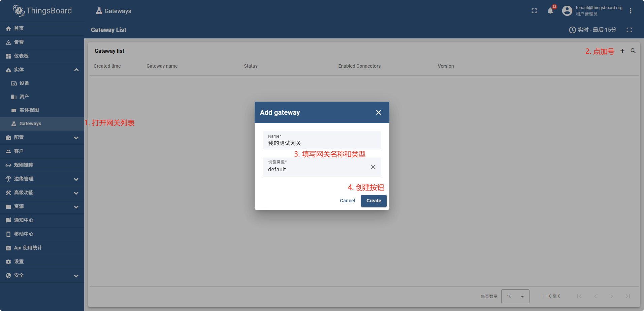
Task: Open the 实时 - 最后 15分 time window selector
Action: click(x=593, y=30)
